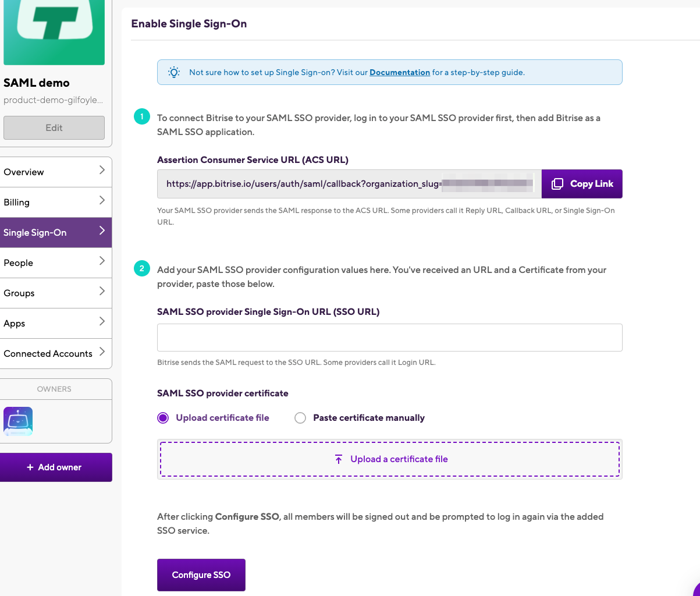The height and width of the screenshot is (596, 700).
Task: Select the Paste certificate manually radio option
Action: pyautogui.click(x=300, y=418)
